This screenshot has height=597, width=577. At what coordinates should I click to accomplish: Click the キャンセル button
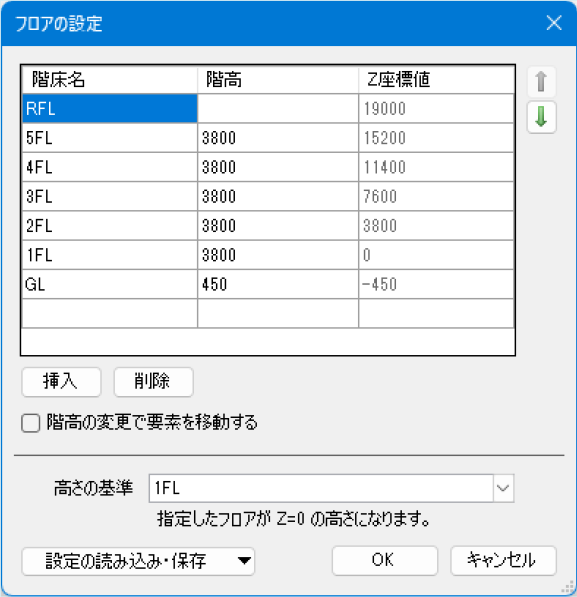pyautogui.click(x=503, y=560)
